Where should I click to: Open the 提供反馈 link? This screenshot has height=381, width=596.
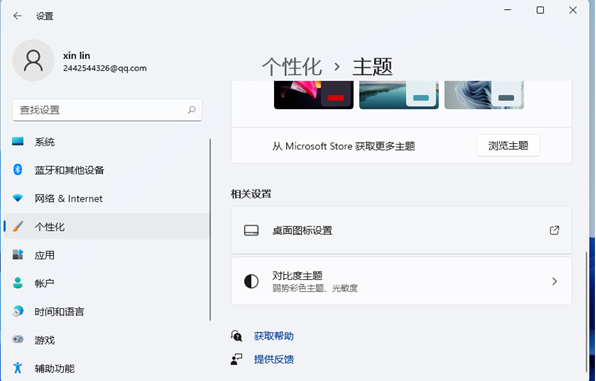(274, 359)
